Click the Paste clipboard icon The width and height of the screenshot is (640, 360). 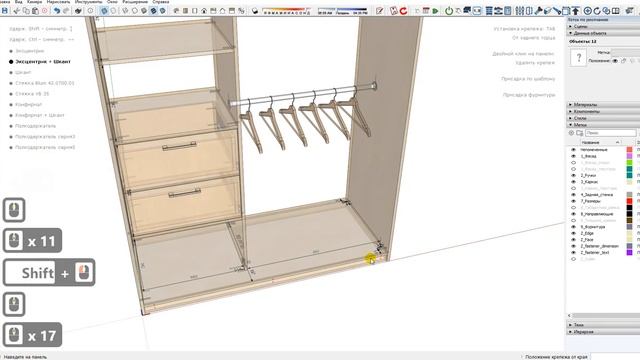point(36,11)
